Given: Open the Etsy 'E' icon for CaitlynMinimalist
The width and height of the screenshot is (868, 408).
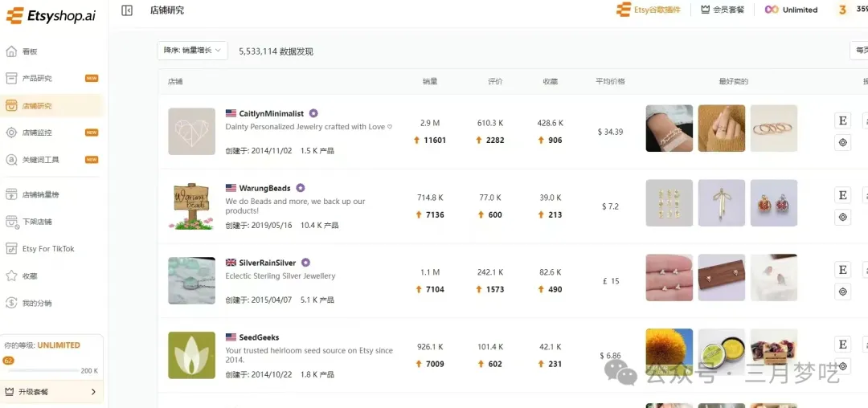Looking at the screenshot, I should click(842, 120).
